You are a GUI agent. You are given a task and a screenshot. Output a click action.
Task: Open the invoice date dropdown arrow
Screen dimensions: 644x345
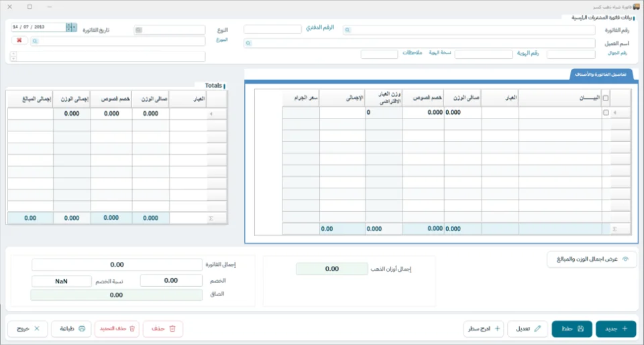[x=74, y=27]
